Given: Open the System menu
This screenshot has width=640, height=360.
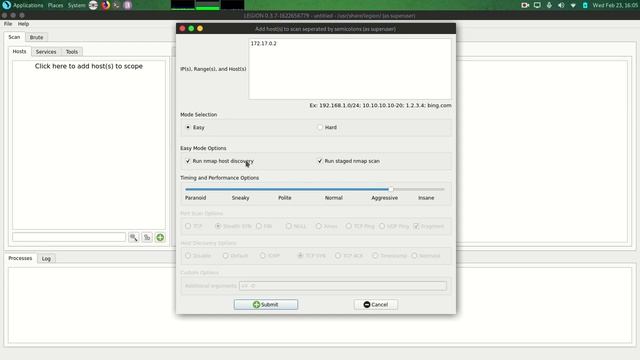Looking at the screenshot, I should pos(76,5).
